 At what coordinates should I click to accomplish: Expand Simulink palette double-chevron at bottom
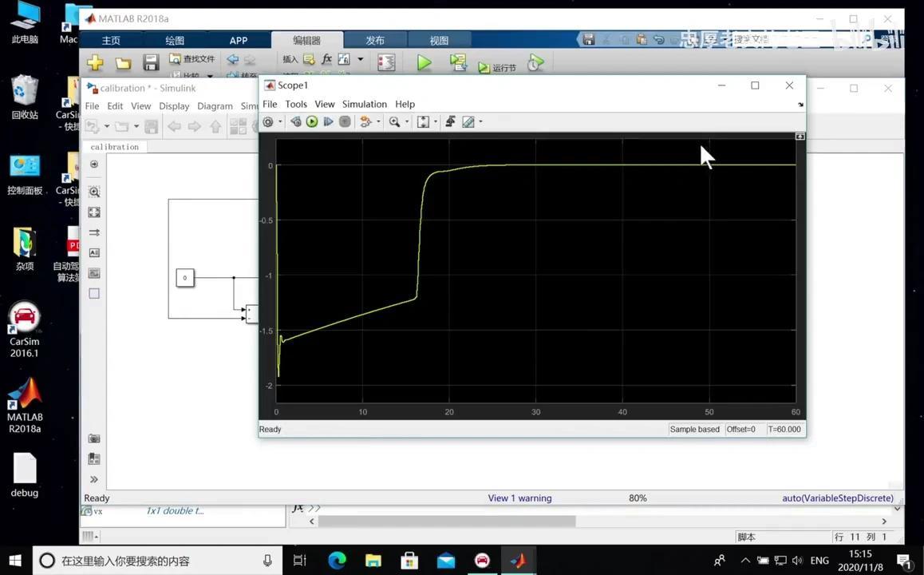(94, 479)
